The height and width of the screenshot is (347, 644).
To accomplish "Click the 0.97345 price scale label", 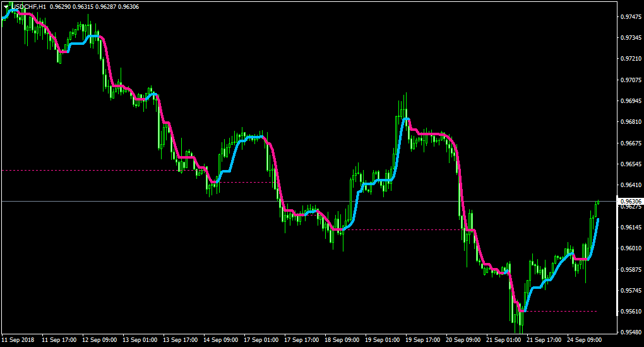I will click(x=631, y=38).
